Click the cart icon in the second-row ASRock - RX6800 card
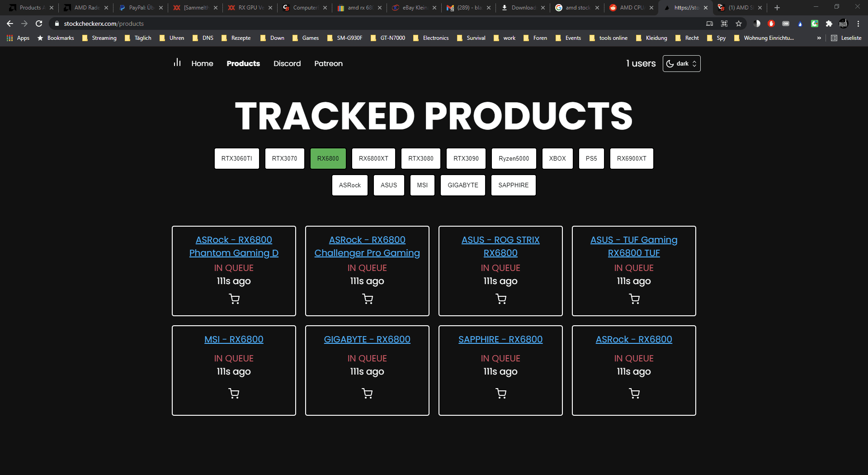This screenshot has height=475, width=868. coord(634,393)
